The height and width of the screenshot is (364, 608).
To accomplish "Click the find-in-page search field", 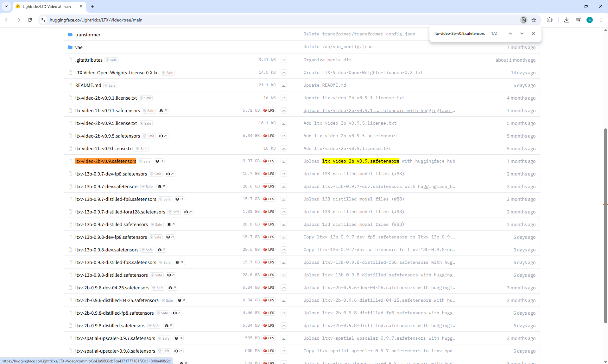I will [459, 34].
